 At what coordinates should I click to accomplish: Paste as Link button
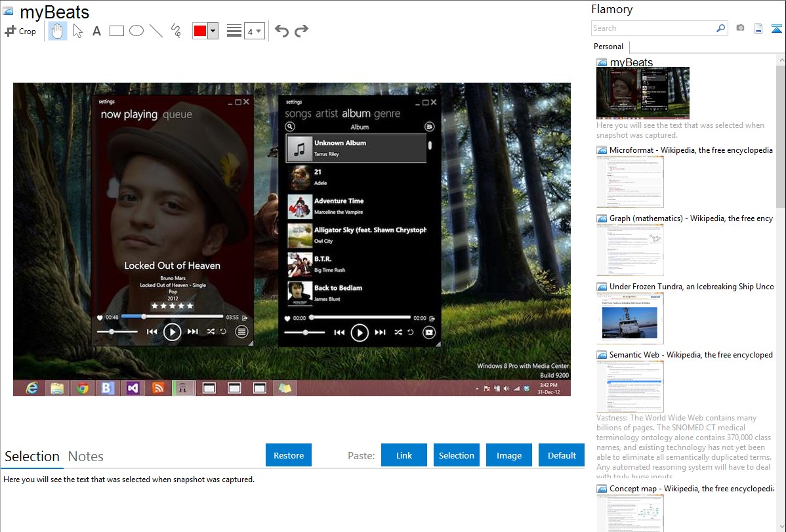[x=404, y=455]
